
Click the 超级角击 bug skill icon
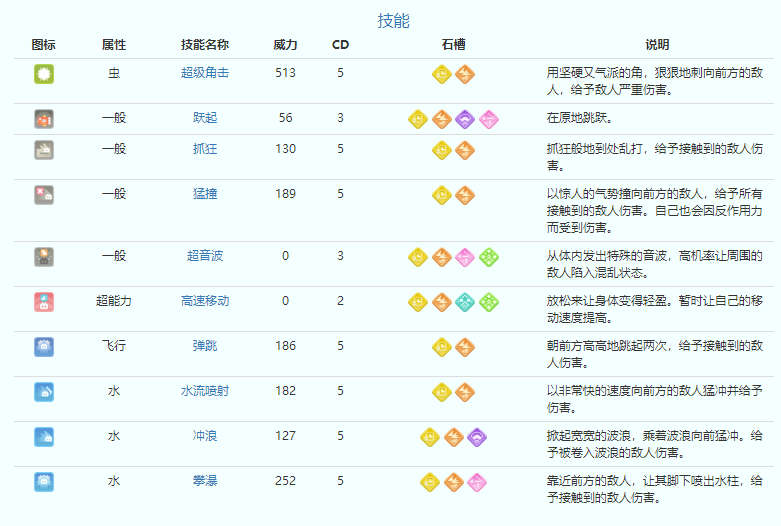(x=43, y=73)
